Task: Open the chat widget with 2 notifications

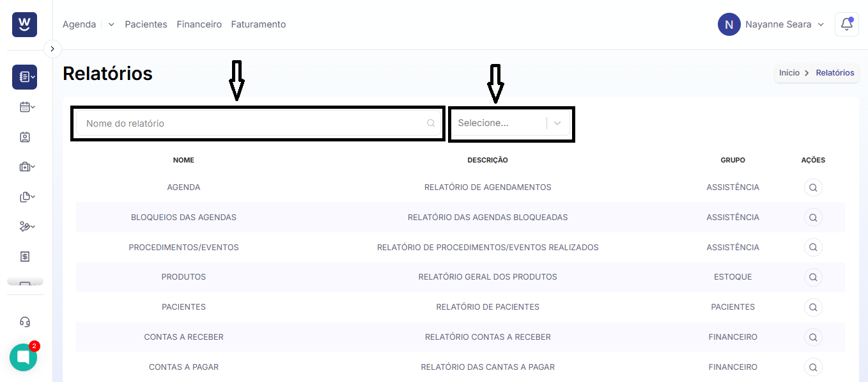Action: coord(24,357)
